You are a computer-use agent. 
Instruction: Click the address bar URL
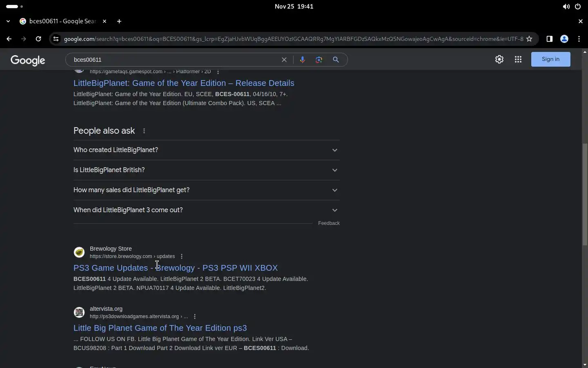coord(294,39)
